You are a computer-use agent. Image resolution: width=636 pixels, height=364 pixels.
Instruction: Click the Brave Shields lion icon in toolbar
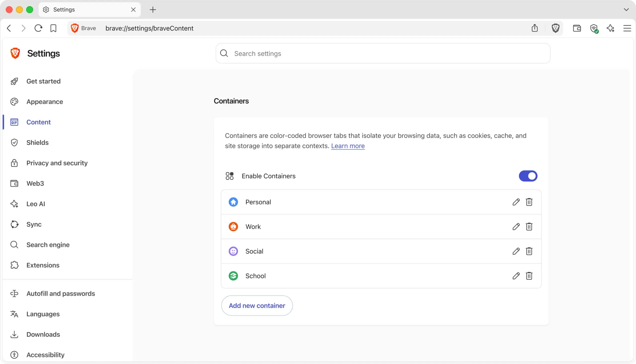point(556,28)
